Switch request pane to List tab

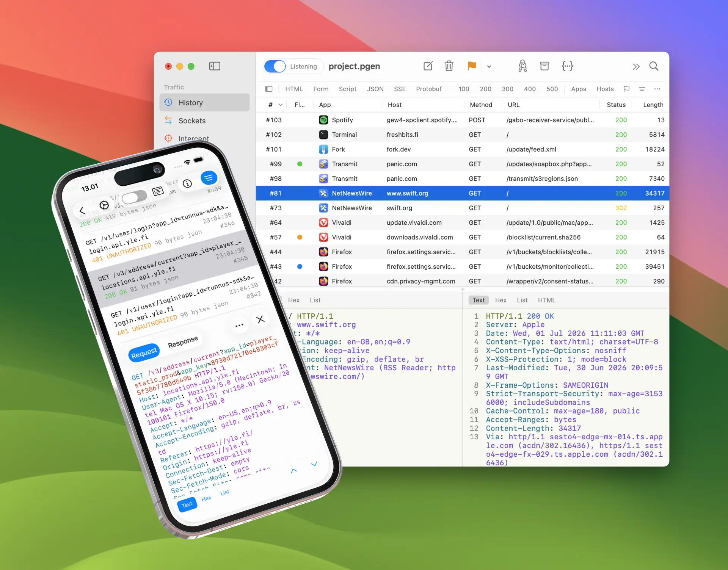pyautogui.click(x=315, y=300)
